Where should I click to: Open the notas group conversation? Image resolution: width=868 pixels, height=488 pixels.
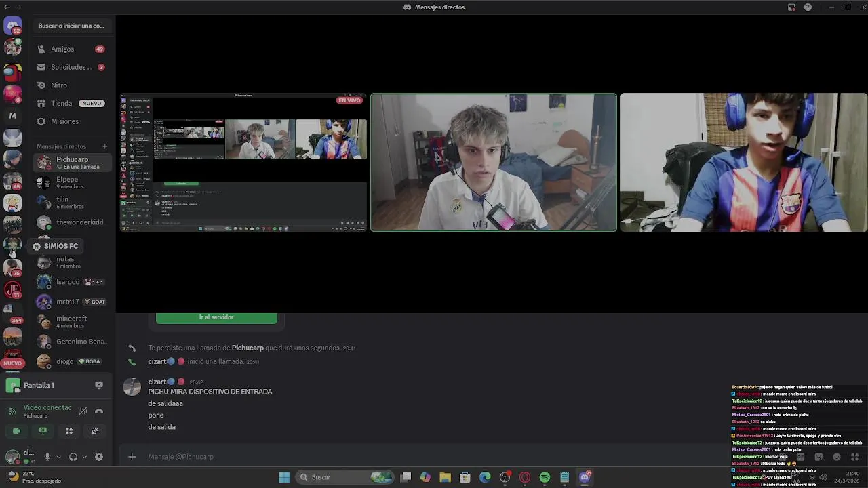click(72, 262)
